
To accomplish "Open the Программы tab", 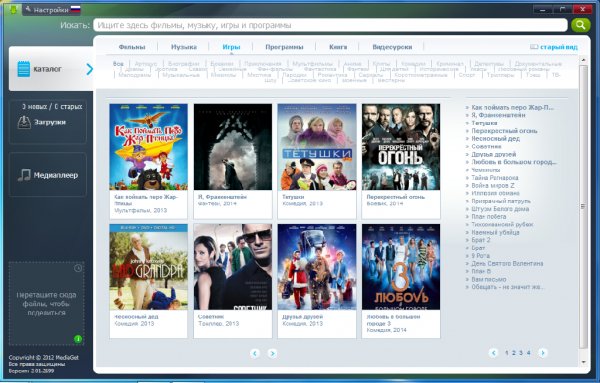I will [284, 47].
